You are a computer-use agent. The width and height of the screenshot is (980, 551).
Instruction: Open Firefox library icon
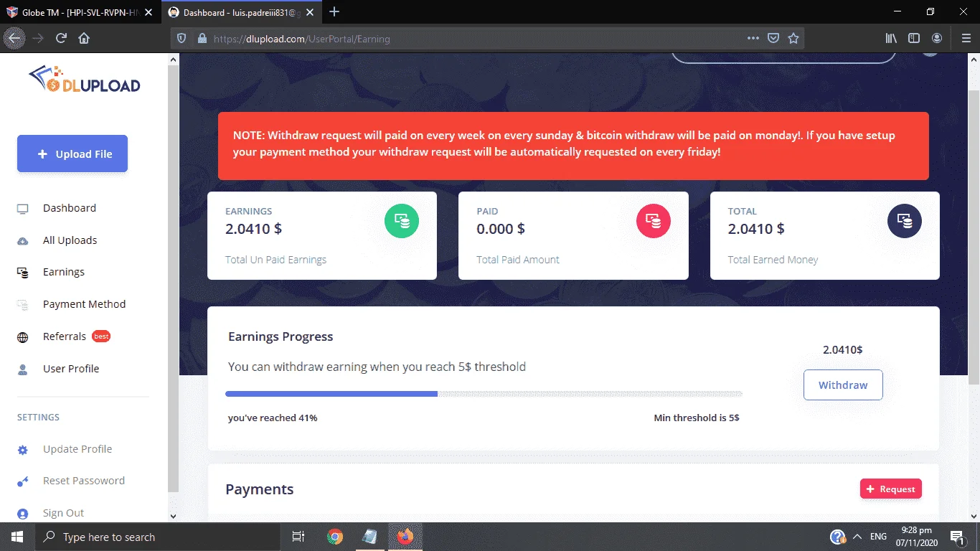891,39
